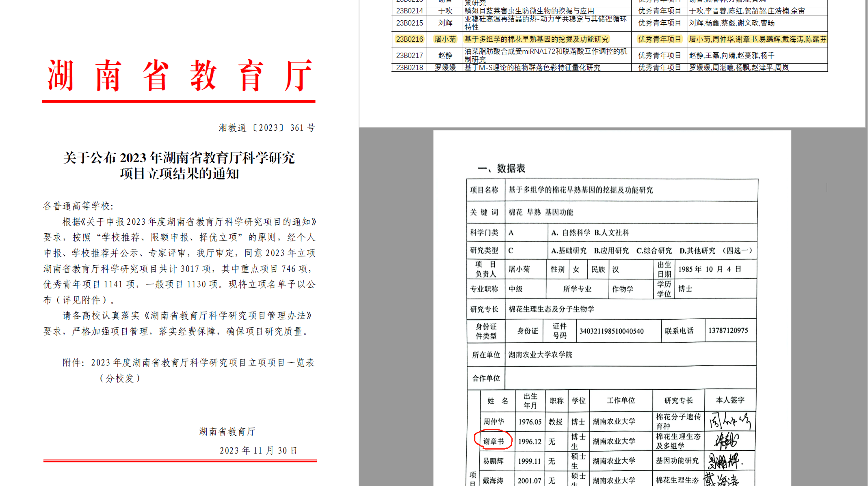Click the '科学门类' label
Screen dimensions: 868x486
pos(484,232)
